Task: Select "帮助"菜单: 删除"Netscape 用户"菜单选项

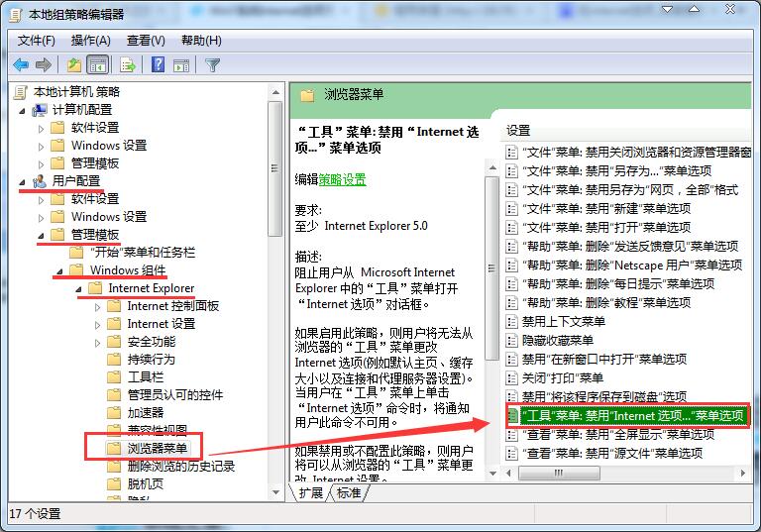Action: pos(624,266)
